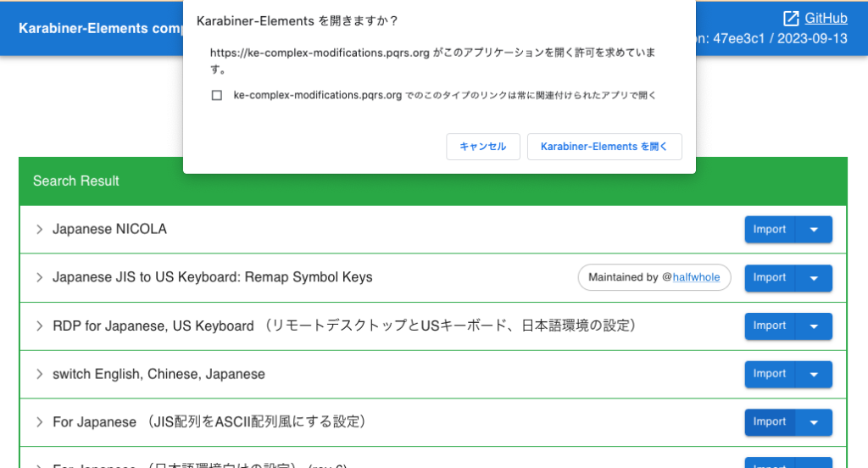Image resolution: width=868 pixels, height=468 pixels.
Task: Click the For Japanese JIS配列をASCII配列風にする設定 text
Action: (209, 422)
